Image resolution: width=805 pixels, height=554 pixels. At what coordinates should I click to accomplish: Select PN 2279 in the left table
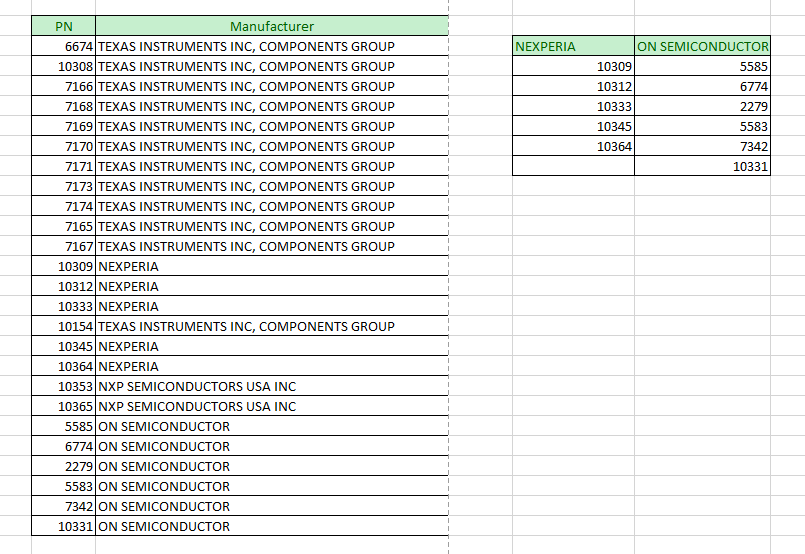[64, 467]
